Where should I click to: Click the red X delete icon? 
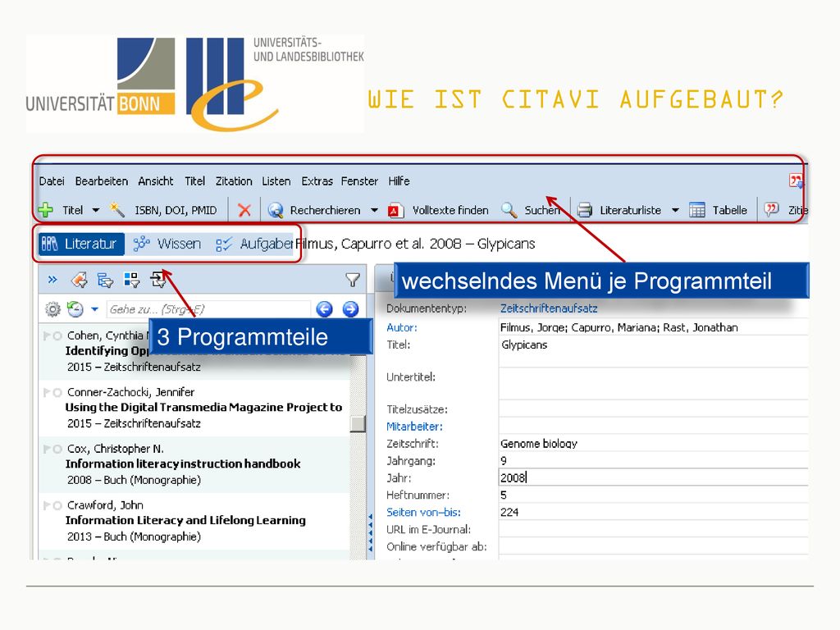(244, 210)
